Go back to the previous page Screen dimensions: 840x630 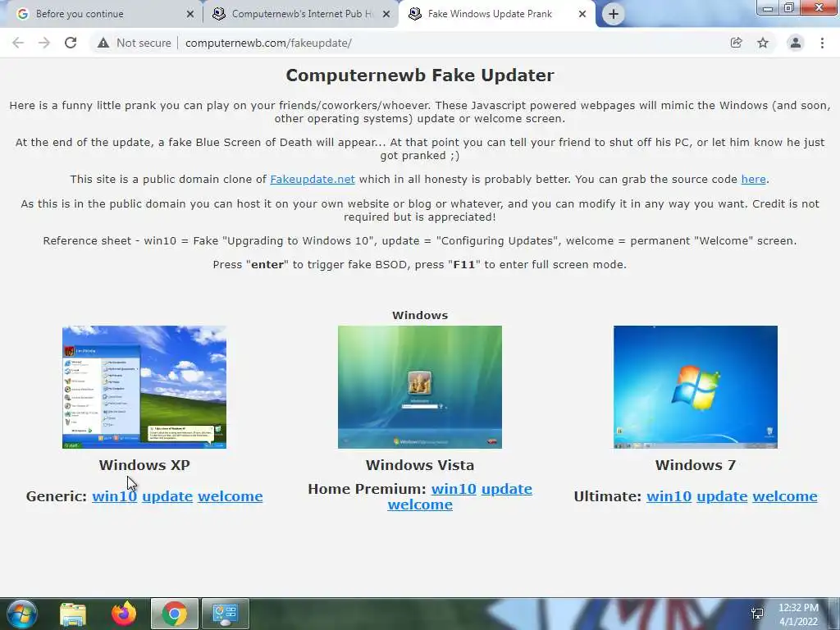click(x=18, y=43)
